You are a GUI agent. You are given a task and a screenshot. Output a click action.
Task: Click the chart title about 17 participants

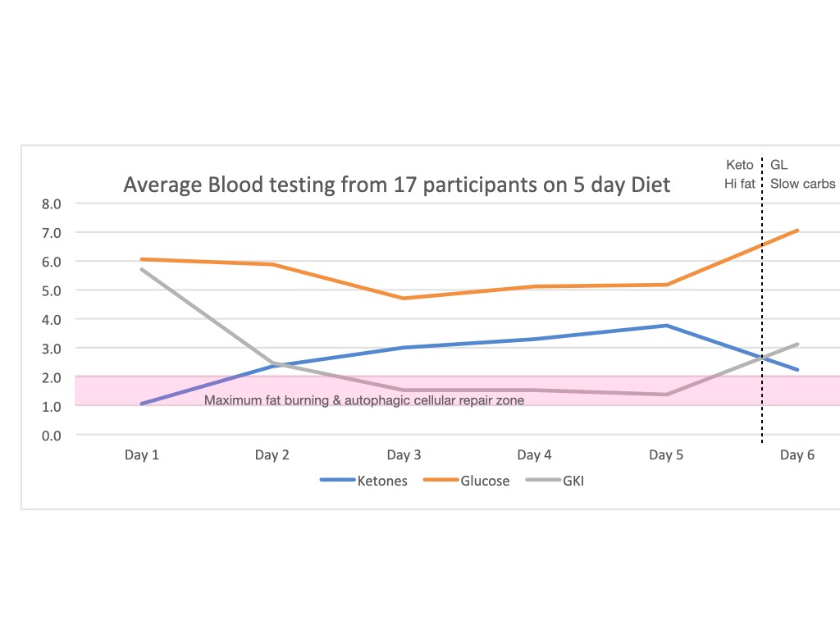(396, 185)
